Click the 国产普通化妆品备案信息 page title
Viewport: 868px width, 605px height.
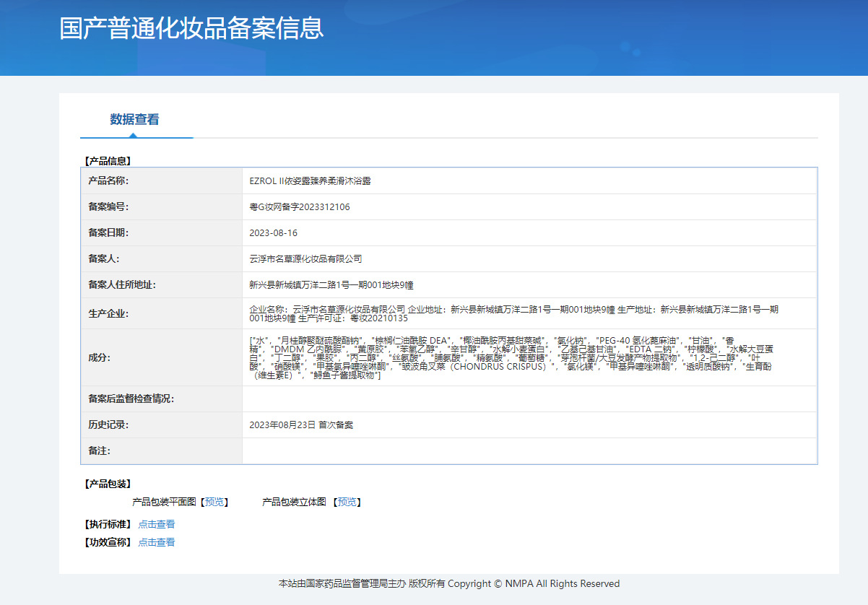pos(191,27)
